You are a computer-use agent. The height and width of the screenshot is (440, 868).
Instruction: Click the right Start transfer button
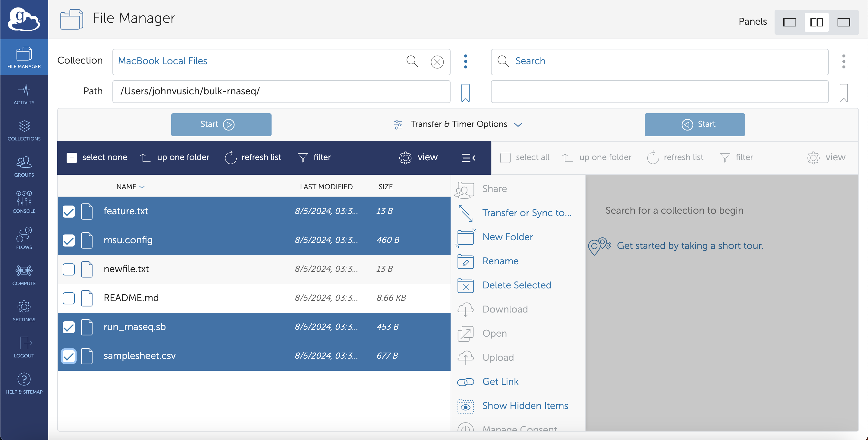(694, 125)
